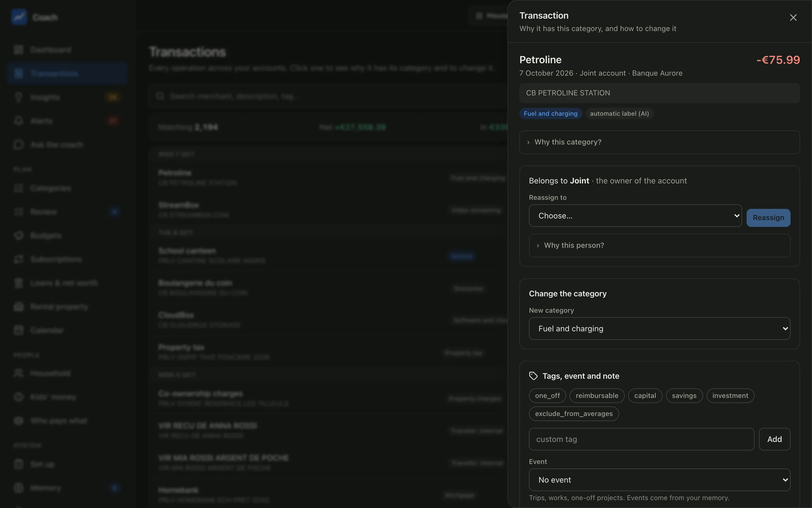Image resolution: width=812 pixels, height=508 pixels.
Task: Open the New category dropdown
Action: pos(659,329)
